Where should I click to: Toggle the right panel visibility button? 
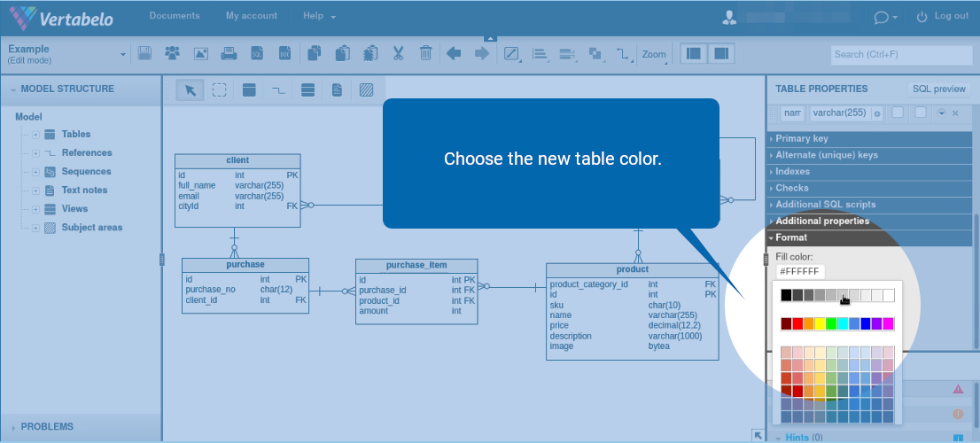coord(721,54)
